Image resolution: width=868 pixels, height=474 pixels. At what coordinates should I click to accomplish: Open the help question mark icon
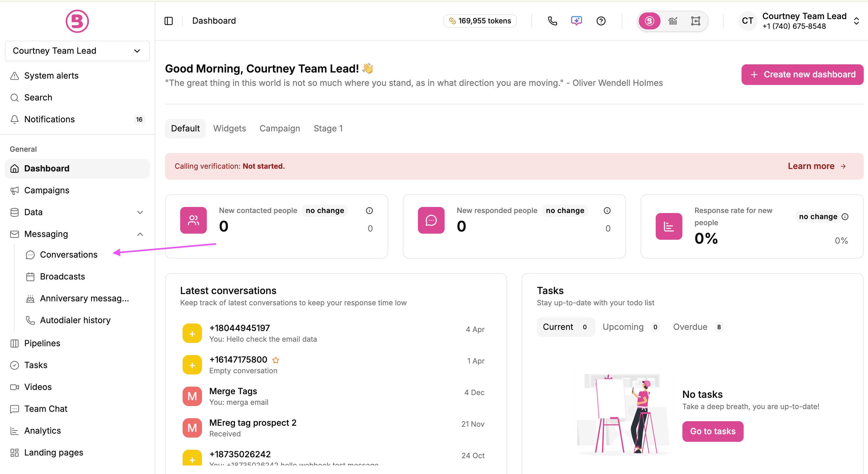[x=601, y=21]
